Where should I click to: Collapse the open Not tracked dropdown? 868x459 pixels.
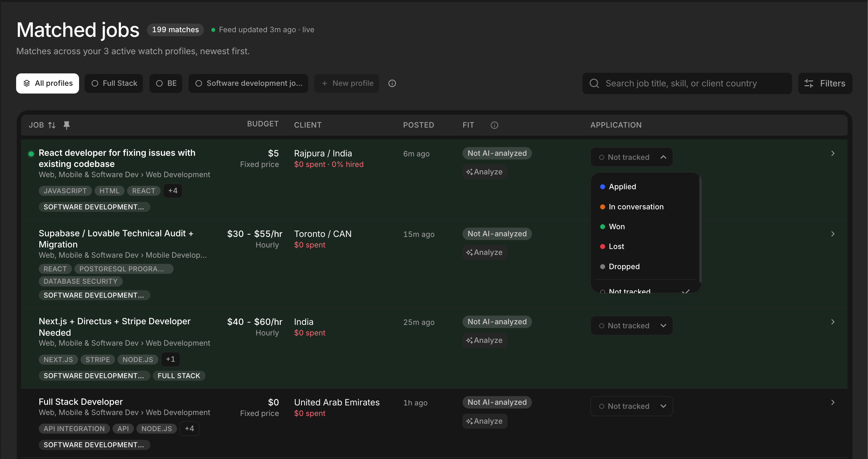632,157
